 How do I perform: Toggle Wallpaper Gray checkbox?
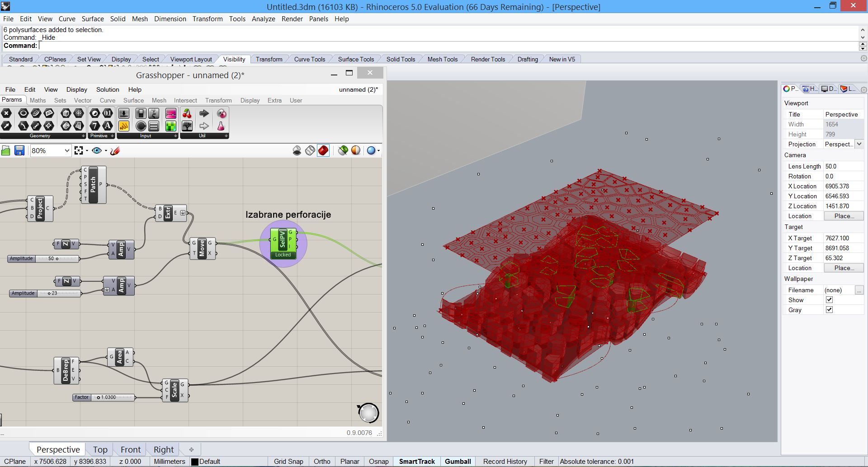[829, 310]
